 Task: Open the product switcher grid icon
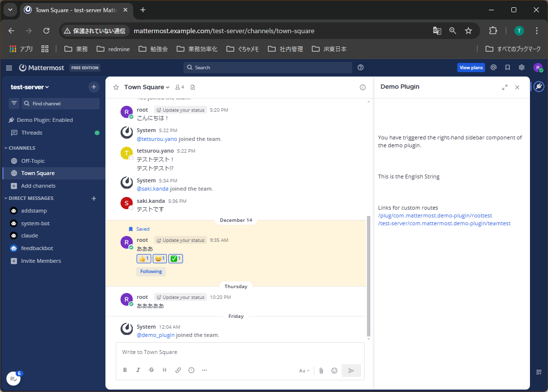point(9,68)
